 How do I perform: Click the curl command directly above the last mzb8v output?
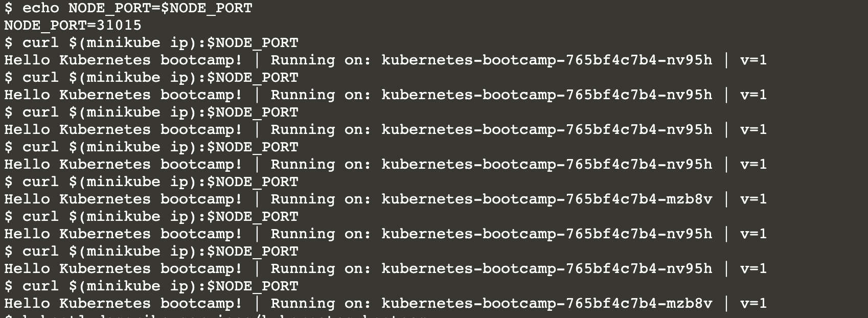pyautogui.click(x=151, y=286)
